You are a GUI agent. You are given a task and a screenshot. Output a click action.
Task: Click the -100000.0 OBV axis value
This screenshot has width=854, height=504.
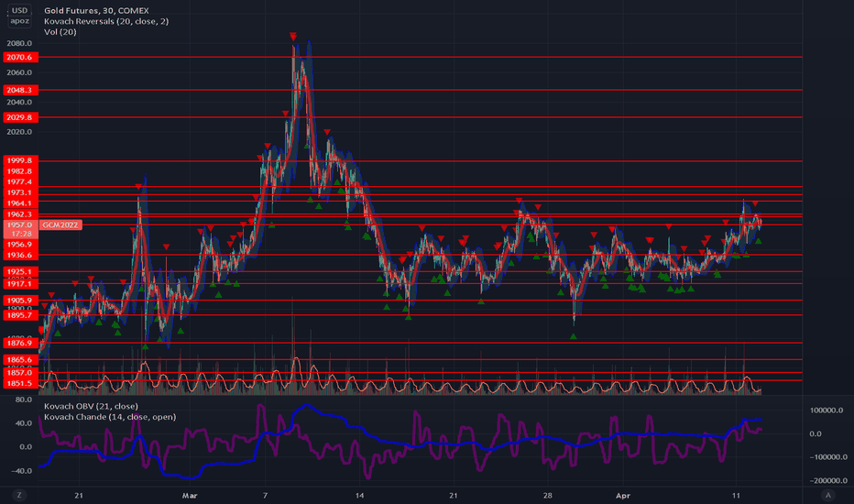[827, 456]
